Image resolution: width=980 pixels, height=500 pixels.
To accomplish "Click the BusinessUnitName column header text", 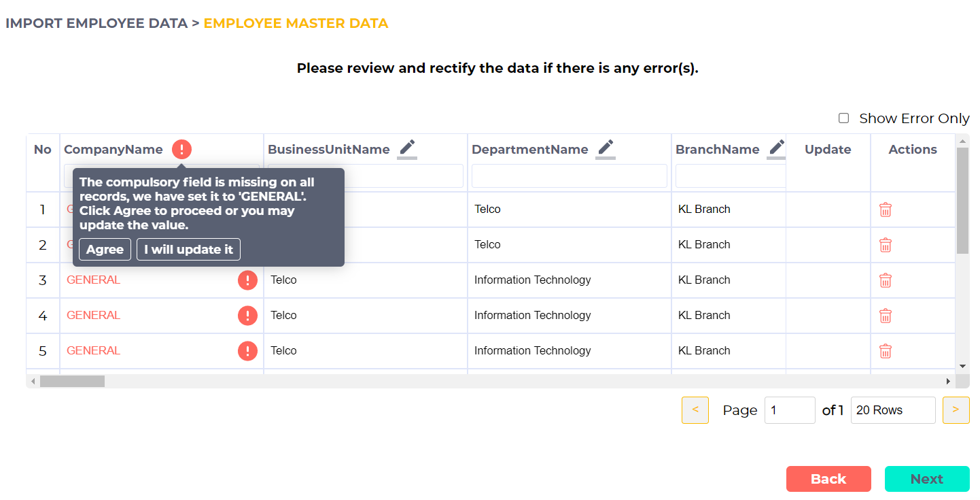I will click(329, 150).
